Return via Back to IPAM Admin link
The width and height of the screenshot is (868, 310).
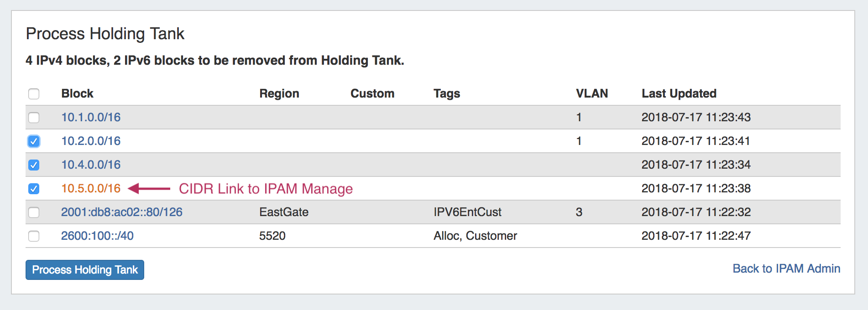(x=786, y=269)
